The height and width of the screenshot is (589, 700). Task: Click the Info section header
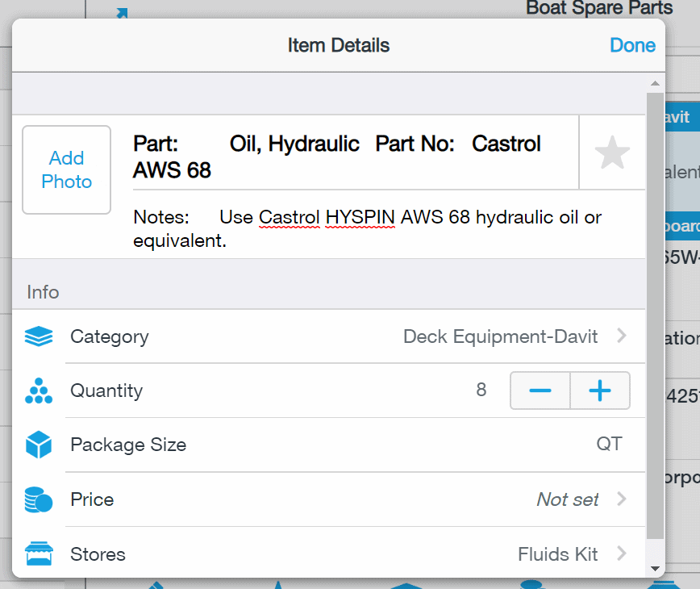(x=43, y=292)
